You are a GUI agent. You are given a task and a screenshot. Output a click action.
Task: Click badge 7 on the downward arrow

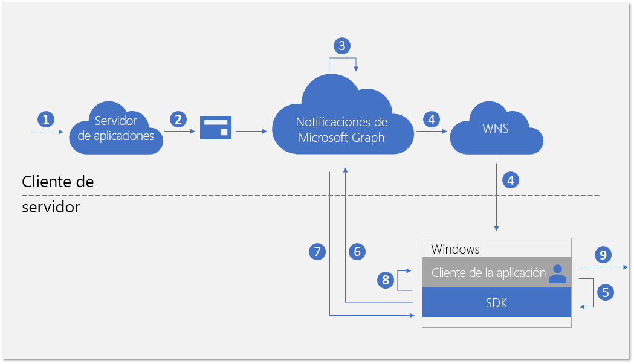tap(317, 252)
